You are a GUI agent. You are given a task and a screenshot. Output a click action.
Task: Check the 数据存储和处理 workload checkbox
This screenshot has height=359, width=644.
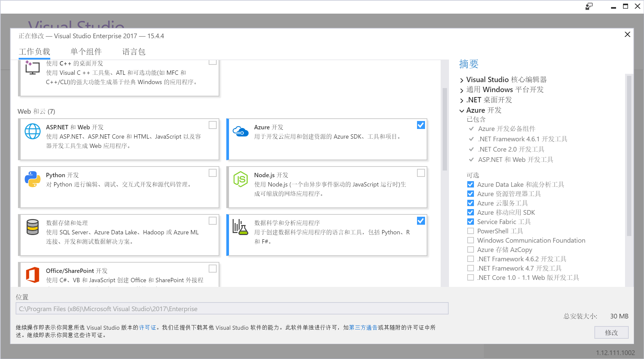[213, 221]
